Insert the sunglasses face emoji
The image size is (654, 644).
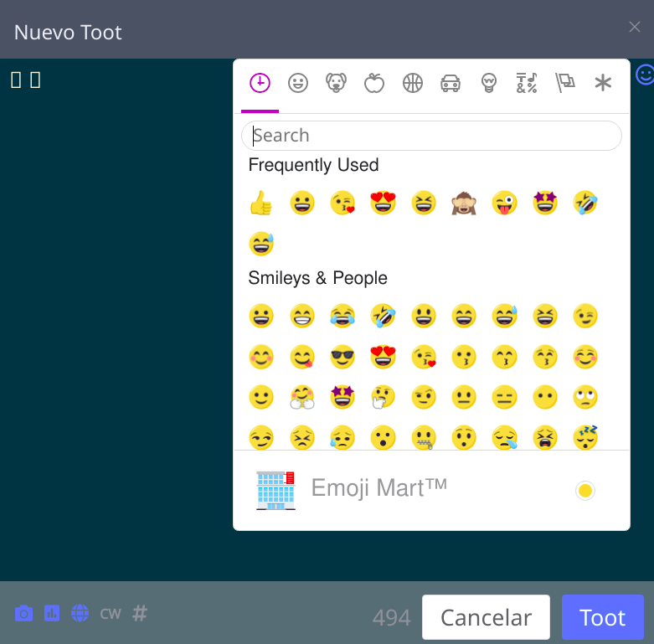(x=342, y=357)
